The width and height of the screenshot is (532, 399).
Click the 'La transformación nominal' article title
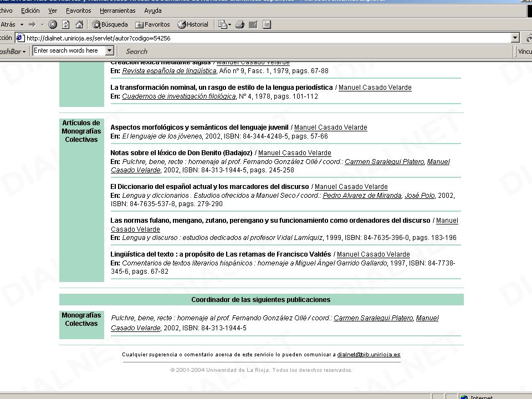click(x=222, y=88)
